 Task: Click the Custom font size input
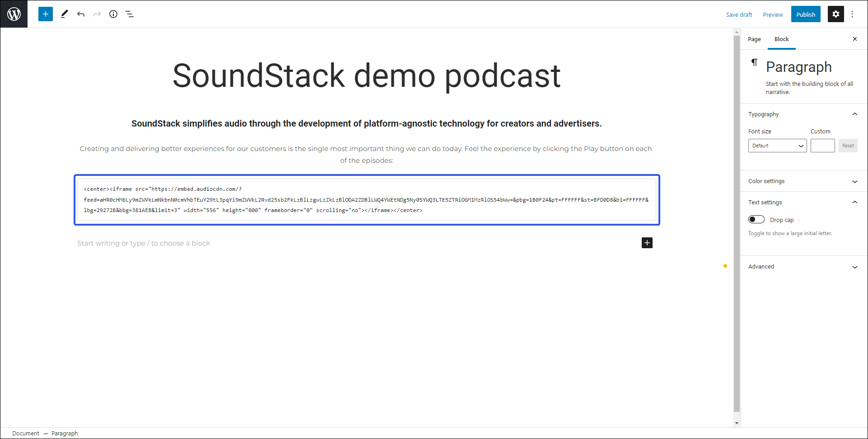pos(822,146)
